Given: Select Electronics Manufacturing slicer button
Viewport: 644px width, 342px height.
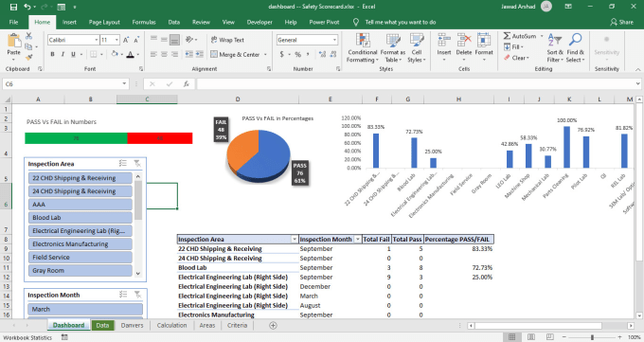Looking at the screenshot, I should click(80, 243).
